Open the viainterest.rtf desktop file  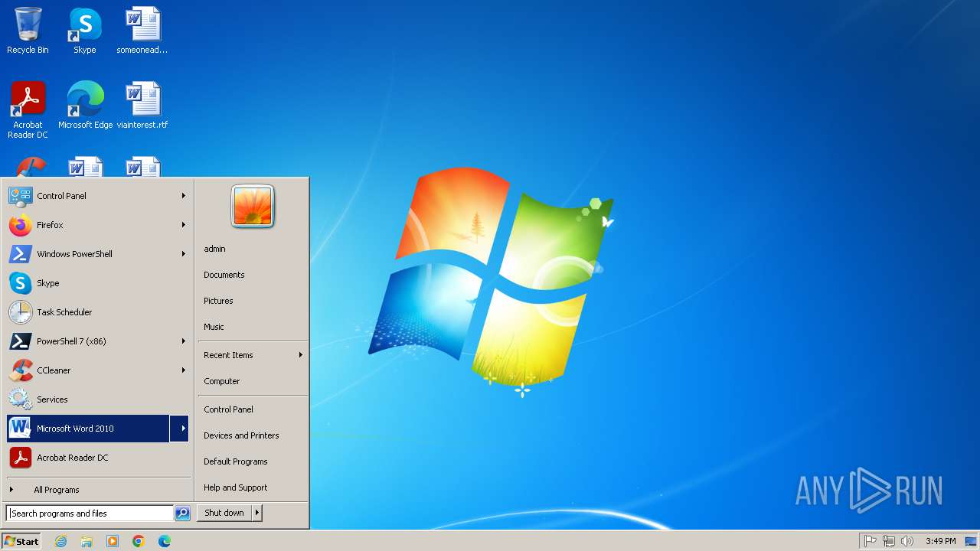142,105
